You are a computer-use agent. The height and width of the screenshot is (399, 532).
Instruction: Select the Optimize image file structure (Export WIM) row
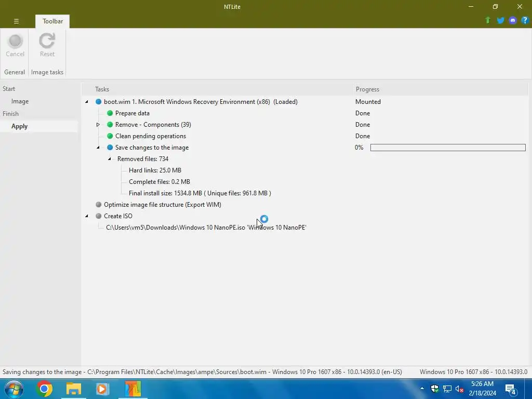[x=163, y=205]
